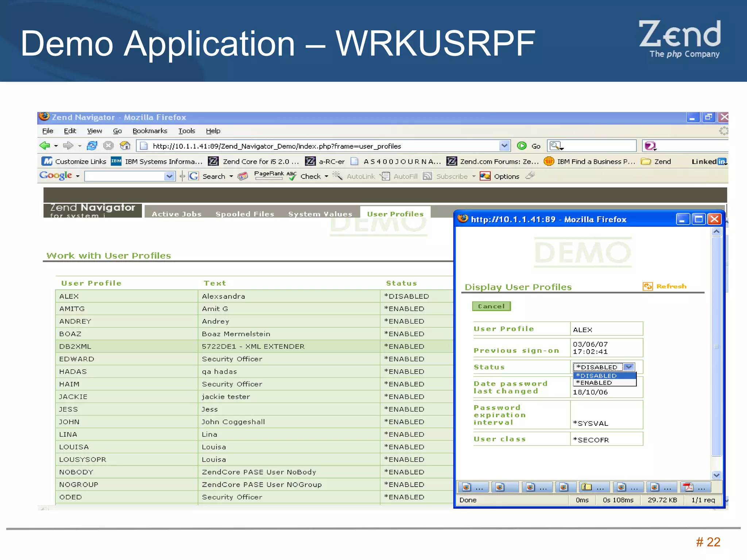Open the Zend bookmarks folder
The height and width of the screenshot is (560, 747).
pos(656,161)
